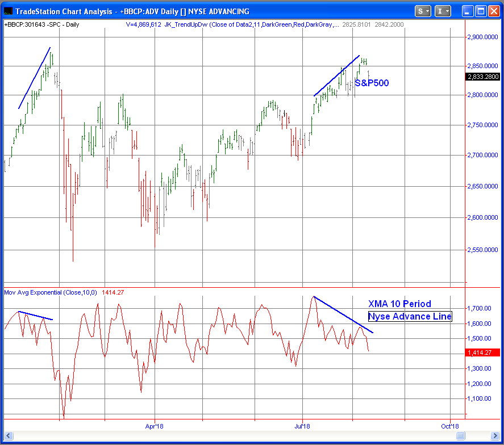This screenshot has height=445, width=504.
Task: Click the window title 'TradeStation Chart Analysis'
Action: pos(64,11)
